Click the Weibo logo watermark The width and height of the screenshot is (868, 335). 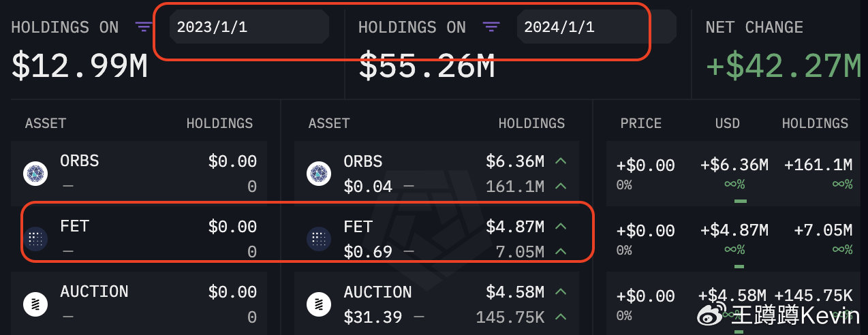point(713,315)
